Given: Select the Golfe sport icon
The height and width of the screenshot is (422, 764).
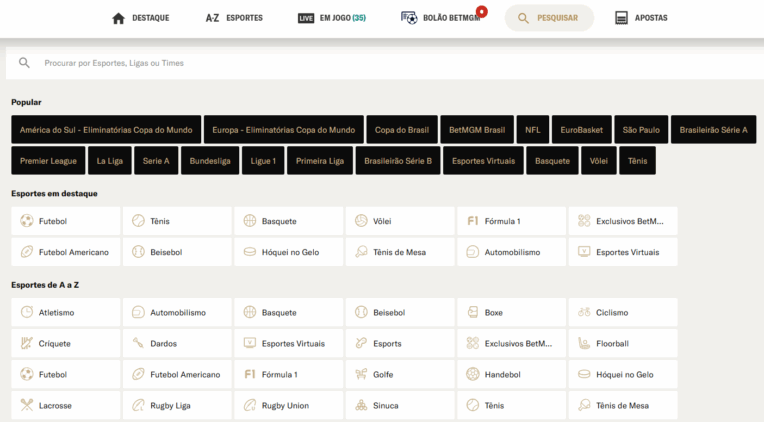Looking at the screenshot, I should (x=361, y=375).
